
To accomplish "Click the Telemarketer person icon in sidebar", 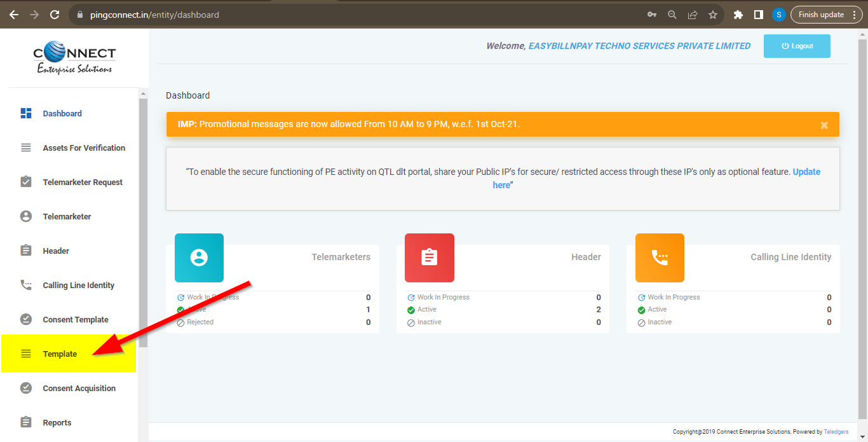I will tap(26, 216).
